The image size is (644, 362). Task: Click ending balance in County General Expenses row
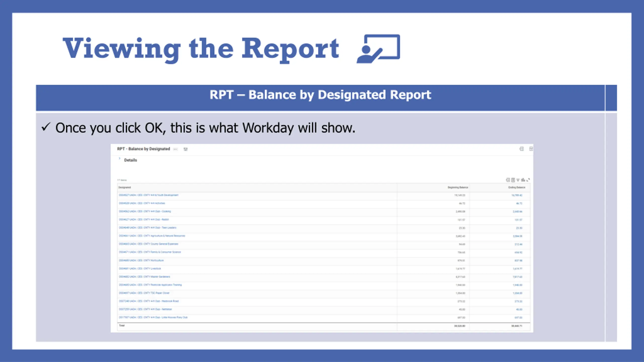518,244
